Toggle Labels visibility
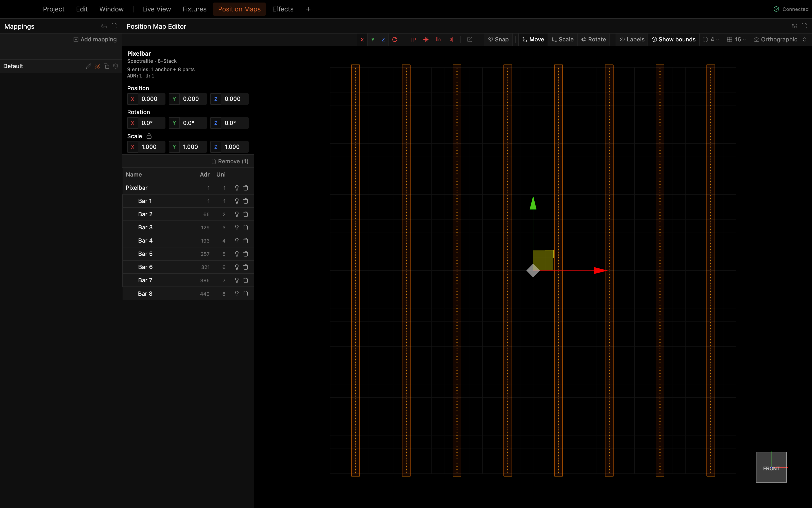The image size is (812, 508). [x=632, y=40]
